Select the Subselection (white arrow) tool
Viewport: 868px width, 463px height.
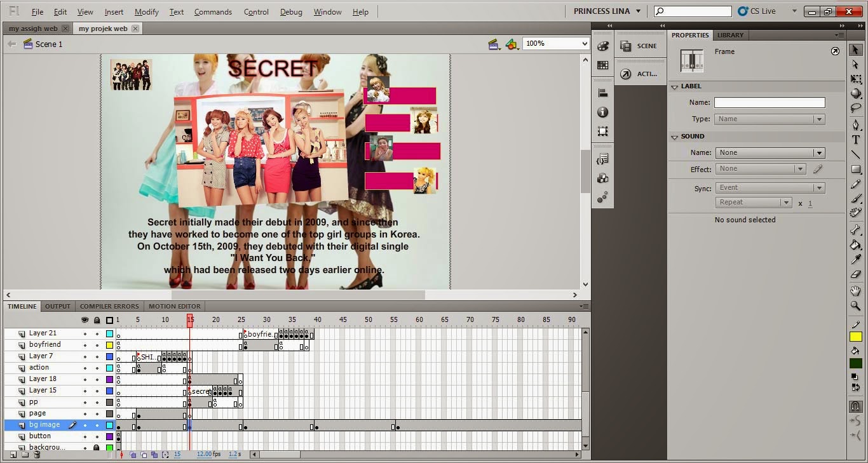(856, 64)
